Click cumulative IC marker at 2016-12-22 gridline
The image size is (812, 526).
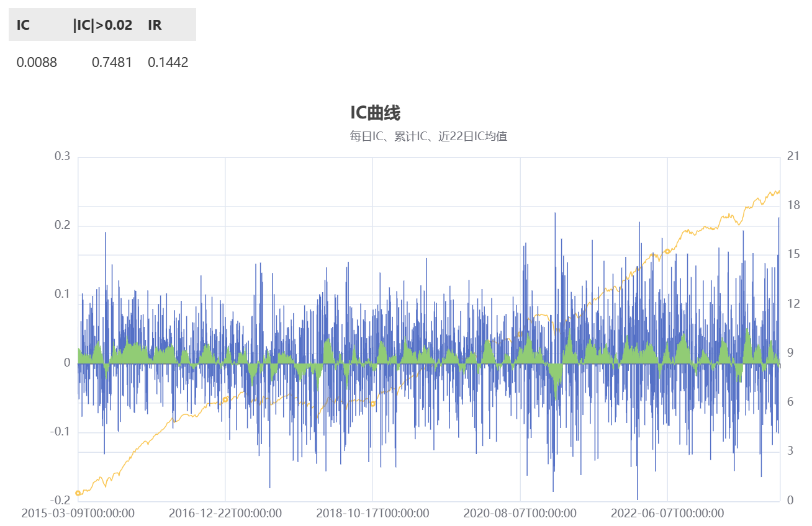pyautogui.click(x=225, y=399)
